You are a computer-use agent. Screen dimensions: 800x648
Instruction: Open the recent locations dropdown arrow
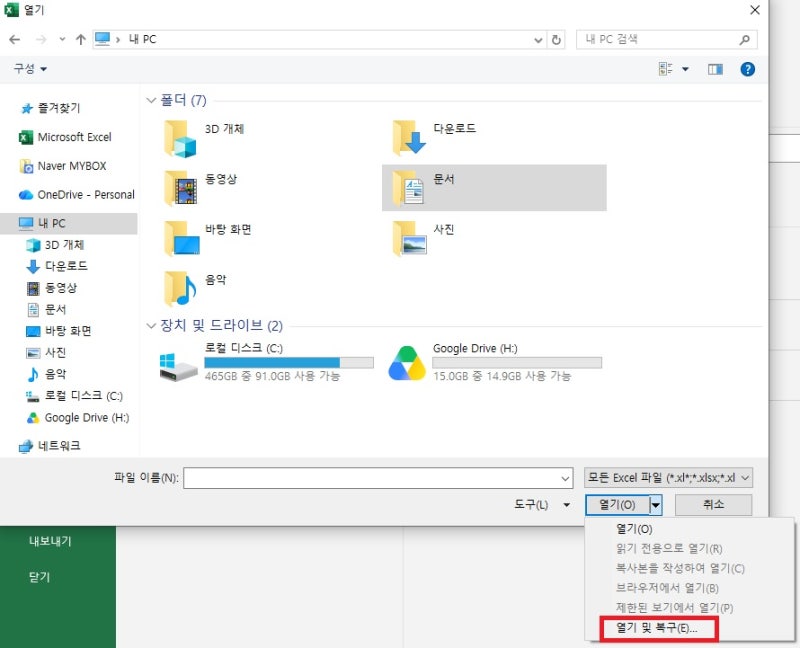(62, 39)
